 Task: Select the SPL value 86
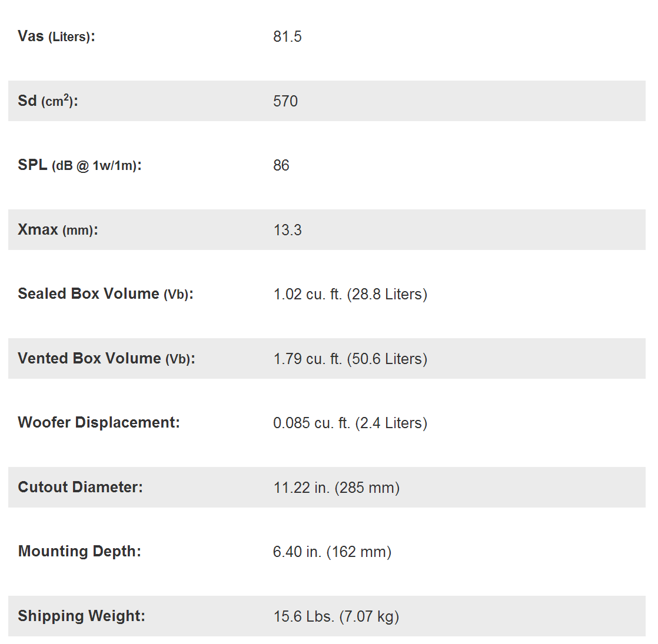281,165
